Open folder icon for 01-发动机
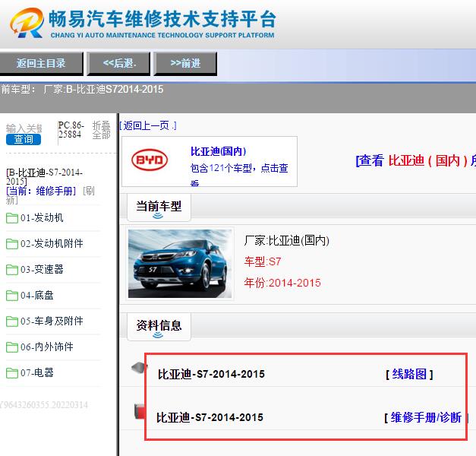The width and height of the screenshot is (476, 456). (12, 218)
